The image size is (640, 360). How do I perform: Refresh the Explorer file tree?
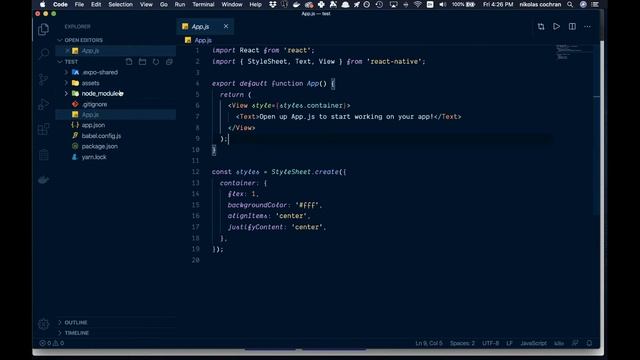coord(156,62)
